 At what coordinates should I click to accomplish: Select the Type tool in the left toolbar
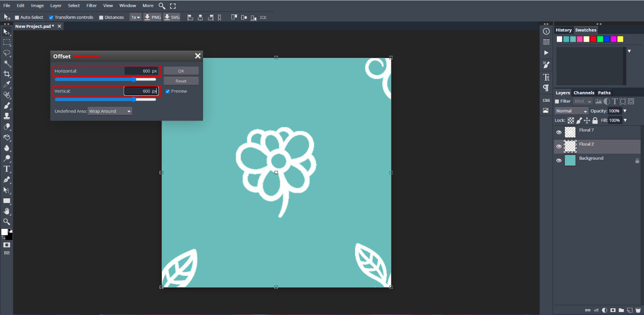pos(7,169)
